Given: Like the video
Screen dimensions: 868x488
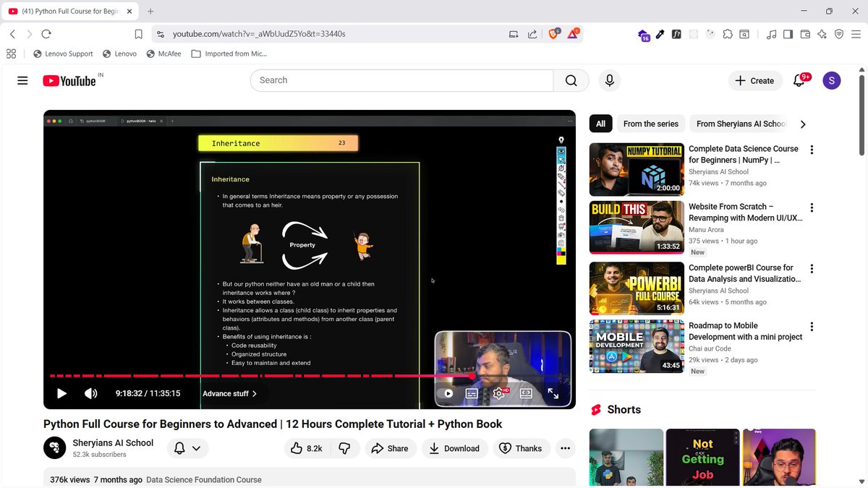Looking at the screenshot, I should click(x=306, y=448).
